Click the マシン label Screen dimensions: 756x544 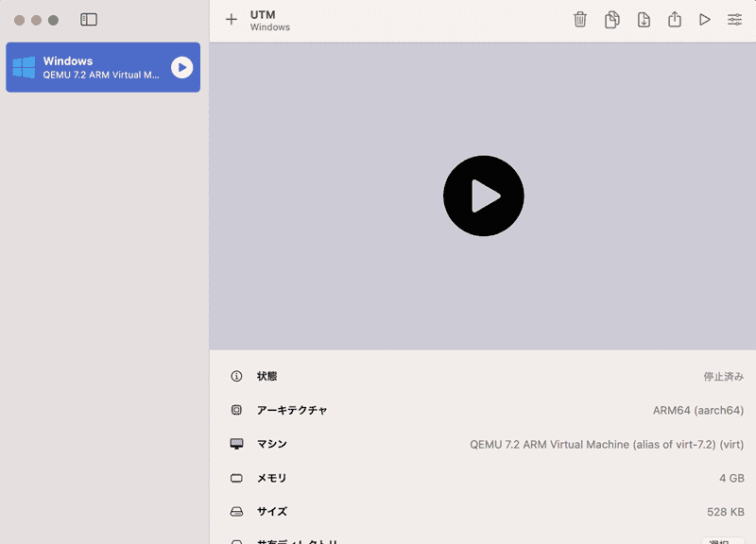(x=272, y=444)
